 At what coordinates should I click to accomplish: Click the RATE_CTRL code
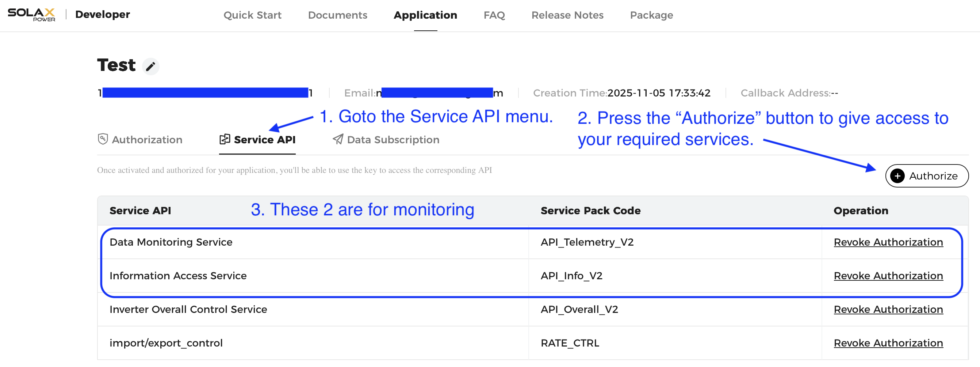click(570, 343)
